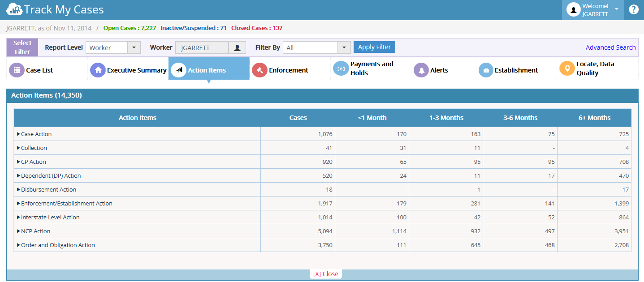Open the Locate, Data Quality tab
The width and height of the screenshot is (644, 282).
point(597,69)
